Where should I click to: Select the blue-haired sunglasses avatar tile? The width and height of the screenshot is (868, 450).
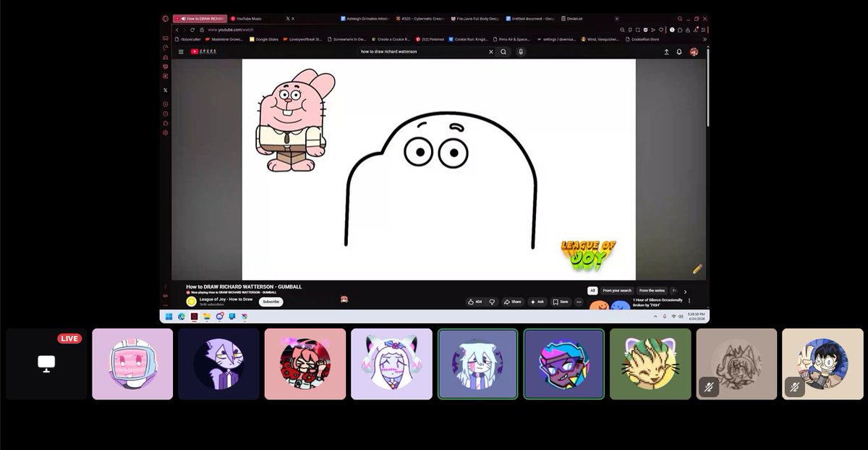click(x=563, y=364)
